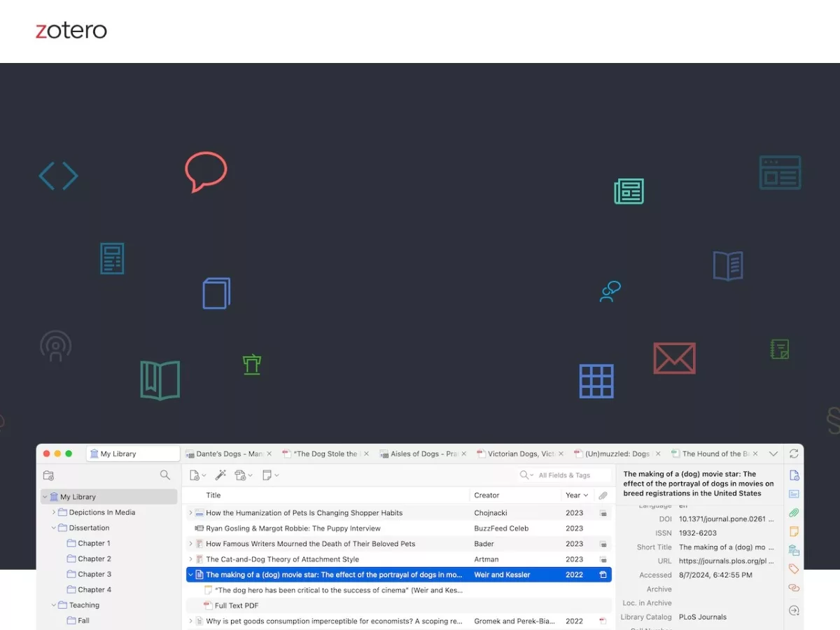Click the Accessed date value

point(715,575)
